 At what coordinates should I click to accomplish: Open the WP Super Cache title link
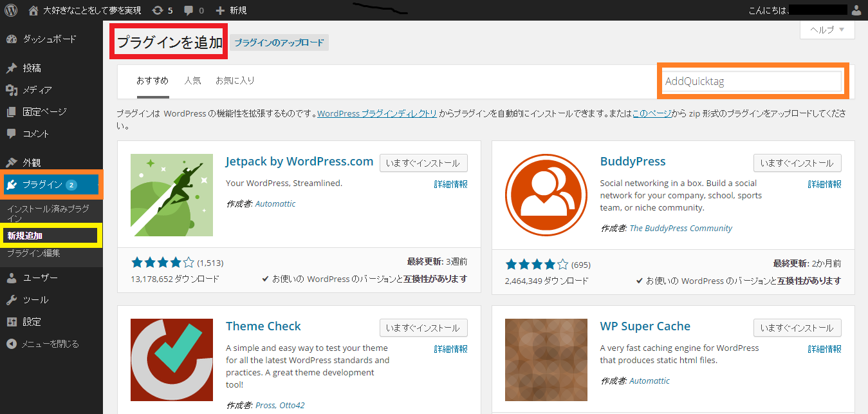[x=645, y=326]
